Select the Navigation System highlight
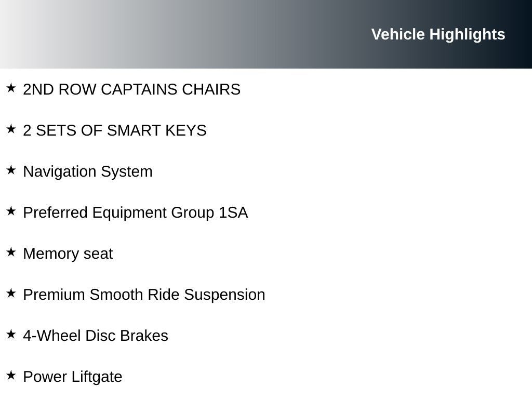The image size is (532, 399). coord(88,171)
